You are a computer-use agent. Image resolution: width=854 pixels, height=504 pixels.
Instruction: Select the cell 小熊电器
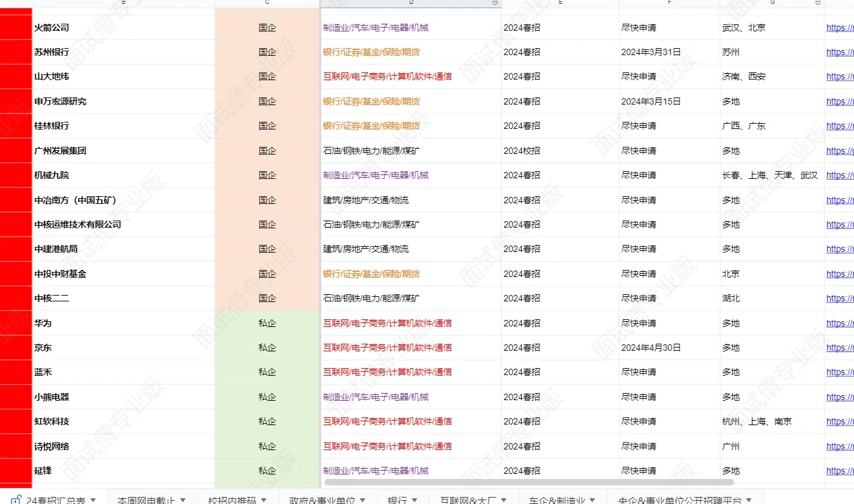tap(123, 397)
